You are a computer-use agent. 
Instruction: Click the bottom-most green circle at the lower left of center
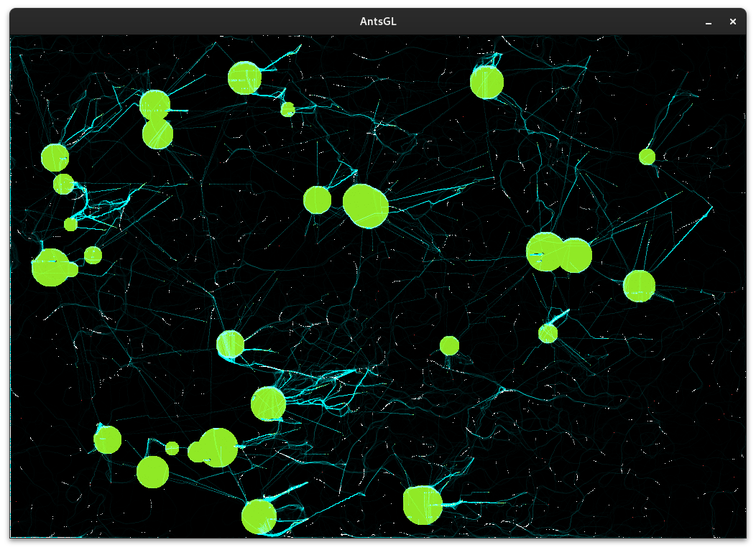tap(259, 517)
